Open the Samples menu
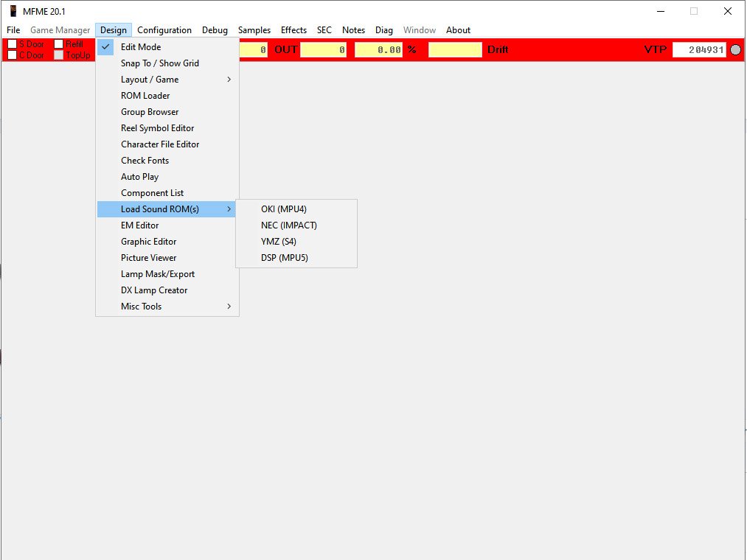The width and height of the screenshot is (747, 560). coord(254,30)
